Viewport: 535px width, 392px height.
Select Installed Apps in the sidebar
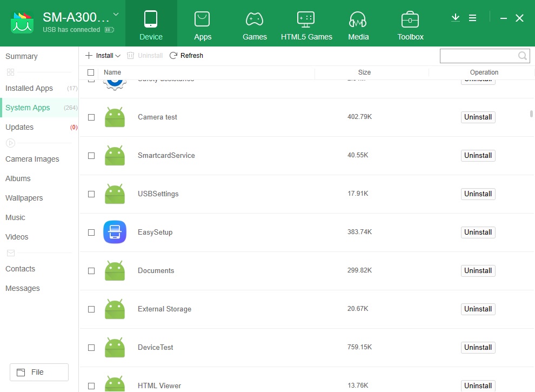(x=29, y=88)
